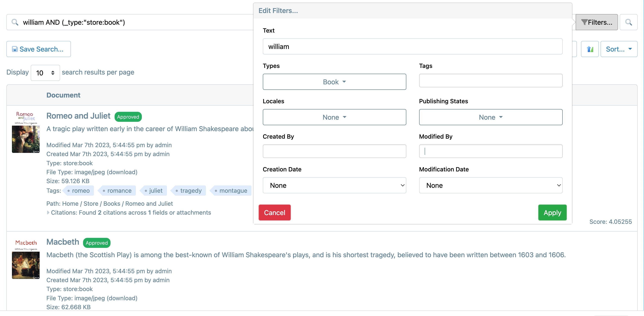Open the Locales None dropdown
644x316 pixels.
click(x=334, y=117)
